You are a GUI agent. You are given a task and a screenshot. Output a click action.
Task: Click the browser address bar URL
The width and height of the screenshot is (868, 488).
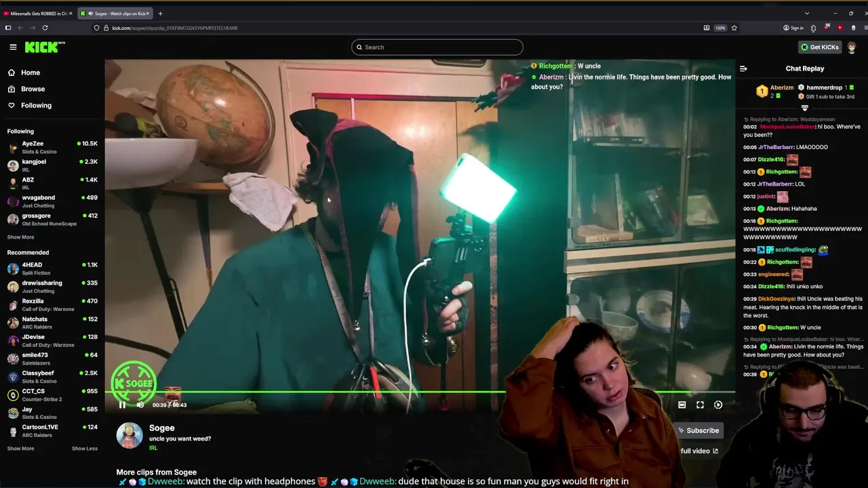pos(174,28)
